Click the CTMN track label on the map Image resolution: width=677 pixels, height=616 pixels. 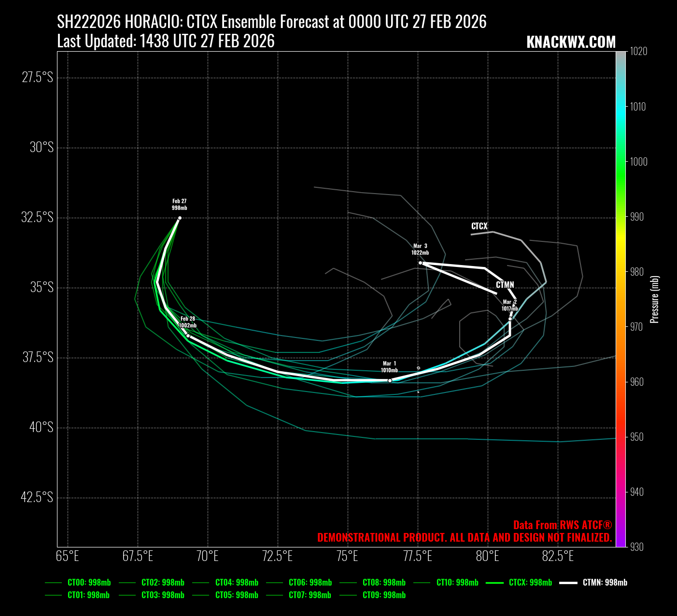(505, 285)
